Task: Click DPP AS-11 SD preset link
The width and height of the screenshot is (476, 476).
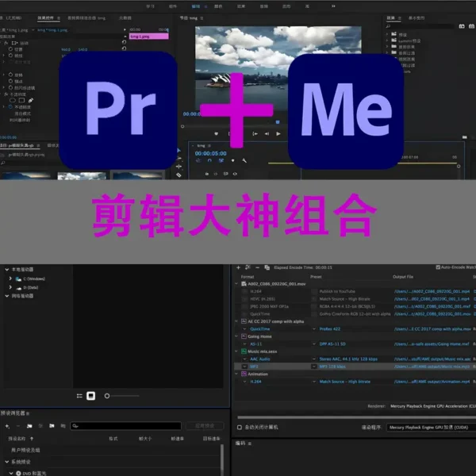Action: pyautogui.click(x=332, y=344)
